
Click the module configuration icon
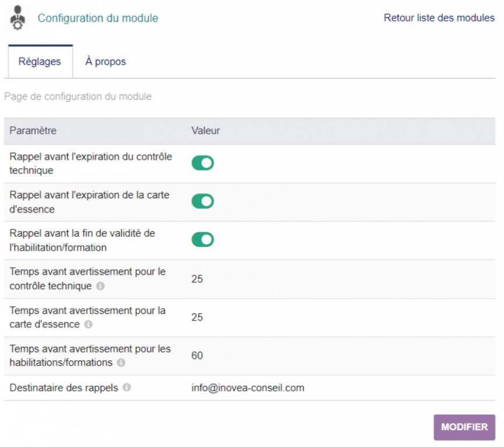(x=18, y=18)
